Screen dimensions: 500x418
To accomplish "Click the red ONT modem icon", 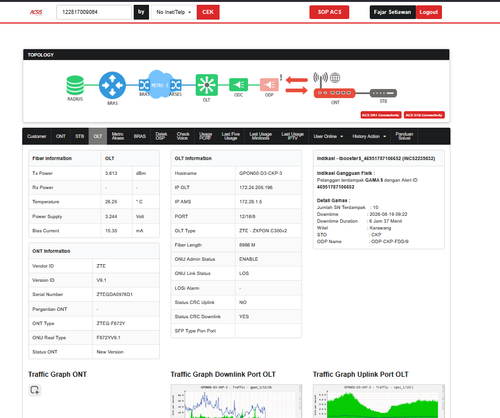I will (334, 93).
